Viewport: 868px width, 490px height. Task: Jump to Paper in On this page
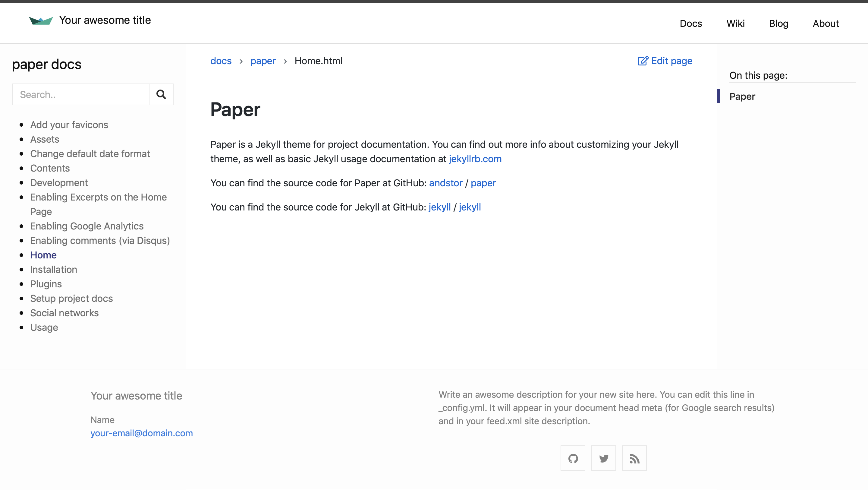[742, 96]
